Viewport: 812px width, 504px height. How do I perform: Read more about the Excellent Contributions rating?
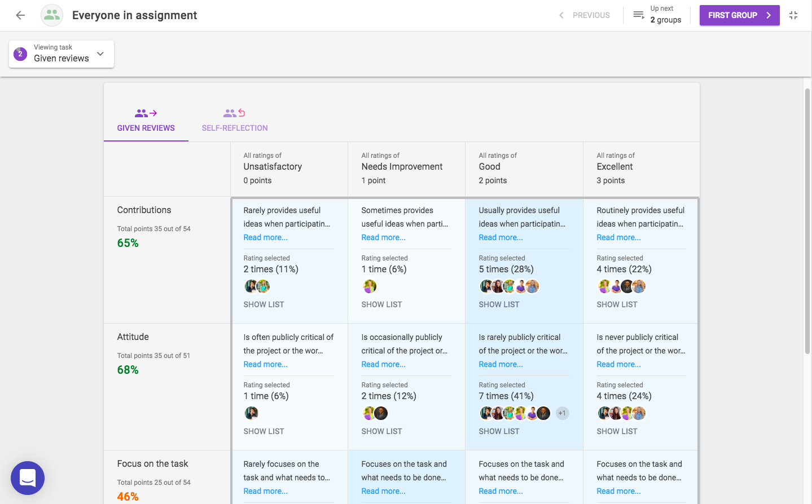click(x=618, y=237)
